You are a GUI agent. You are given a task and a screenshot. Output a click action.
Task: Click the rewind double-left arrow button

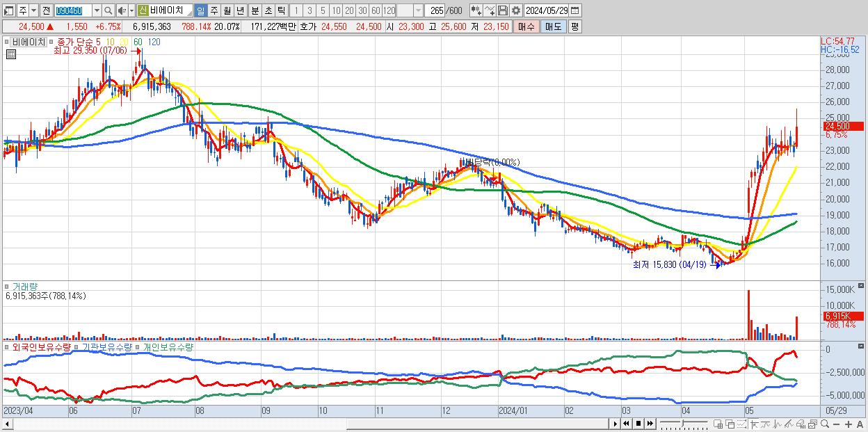626,424
